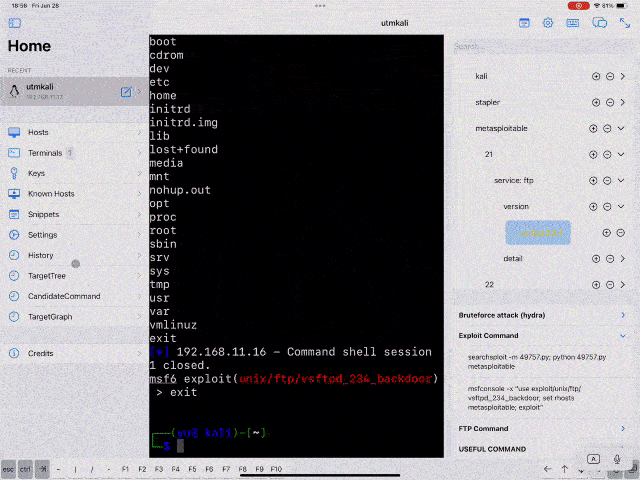Open the Snippets menu item

[75, 214]
